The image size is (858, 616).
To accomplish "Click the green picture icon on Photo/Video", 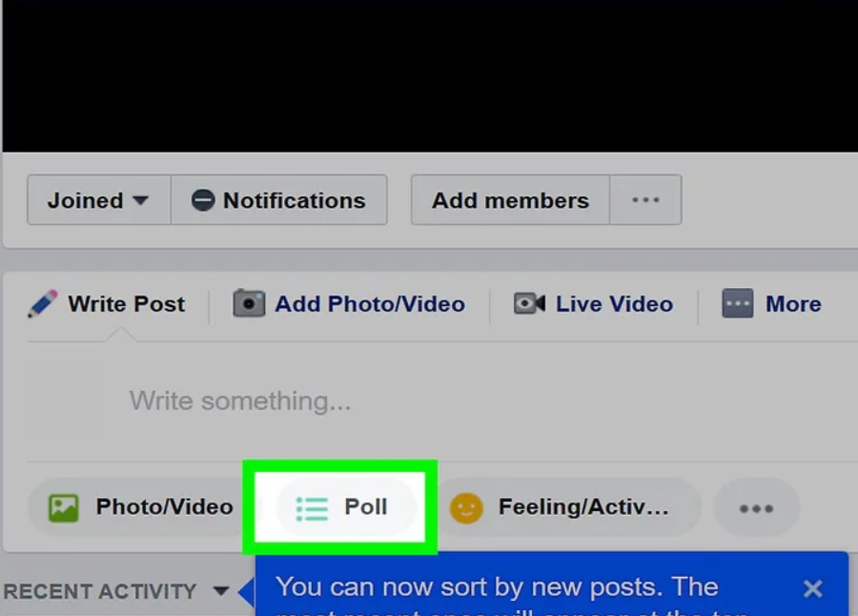I will (x=64, y=507).
